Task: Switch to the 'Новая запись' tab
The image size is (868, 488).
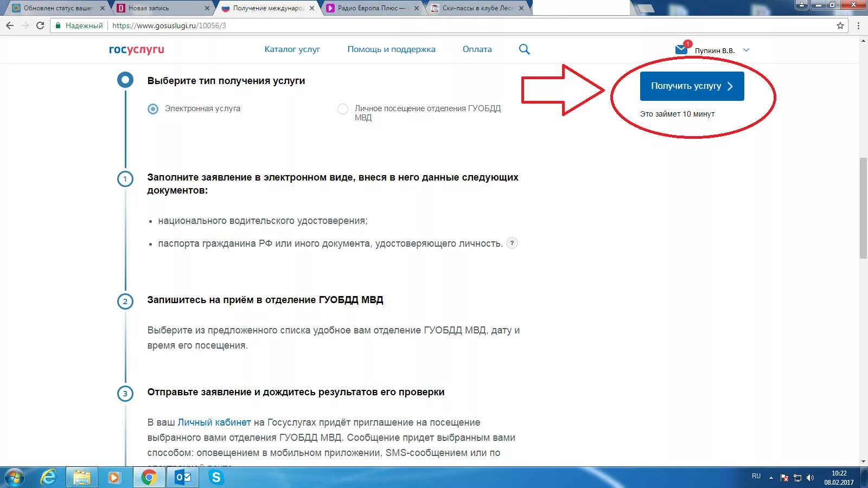Action: 163,8
